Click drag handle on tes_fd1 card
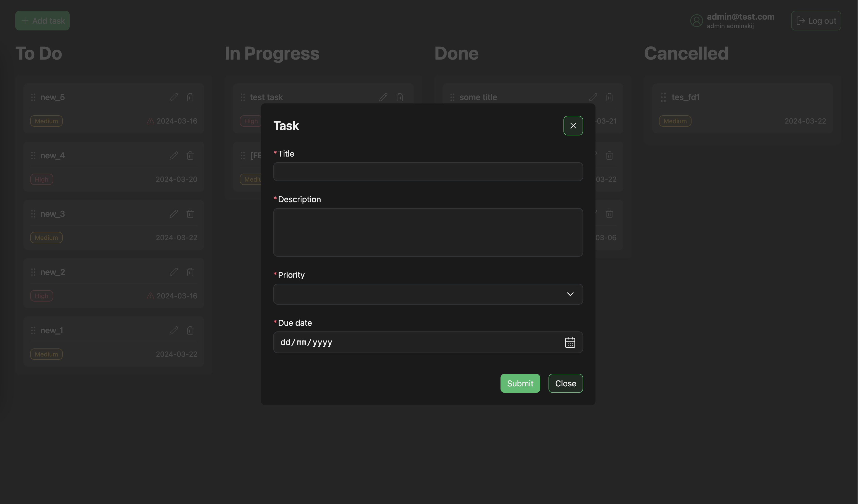Image resolution: width=858 pixels, height=504 pixels. coord(663,97)
